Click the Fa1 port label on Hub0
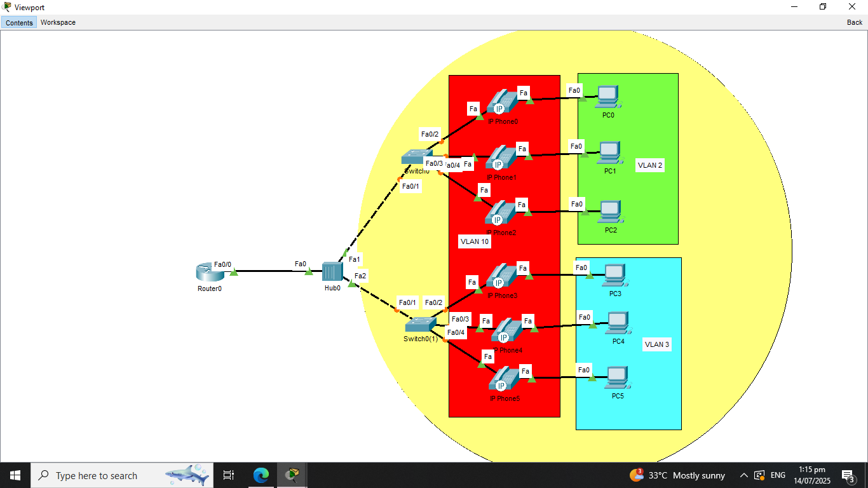This screenshot has width=868, height=488. (x=355, y=259)
